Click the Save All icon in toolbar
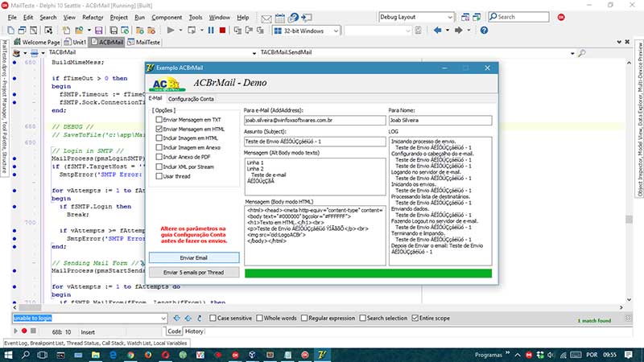 [114, 31]
